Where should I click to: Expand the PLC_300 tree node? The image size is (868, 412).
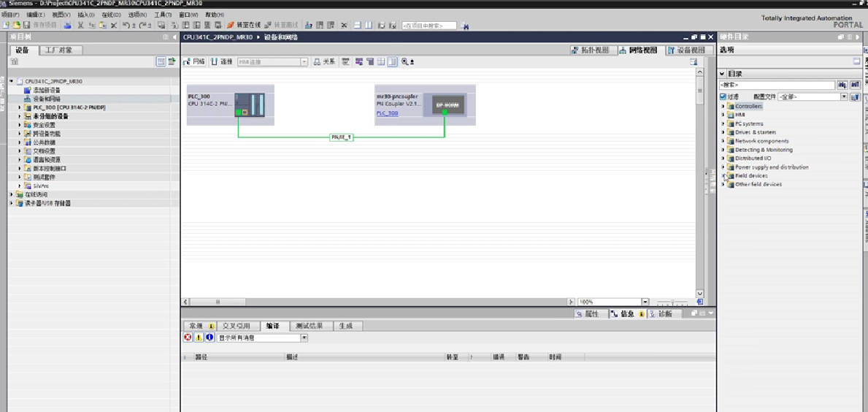coord(20,107)
